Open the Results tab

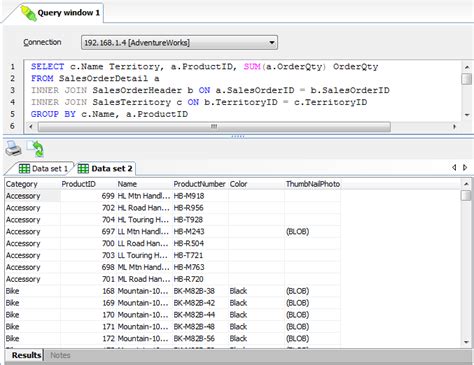(26, 355)
